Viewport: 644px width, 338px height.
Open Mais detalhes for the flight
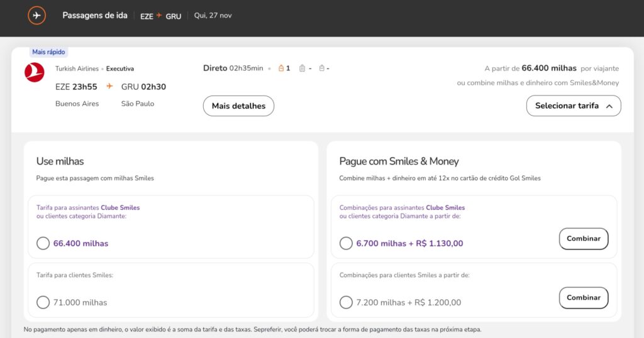tap(238, 106)
